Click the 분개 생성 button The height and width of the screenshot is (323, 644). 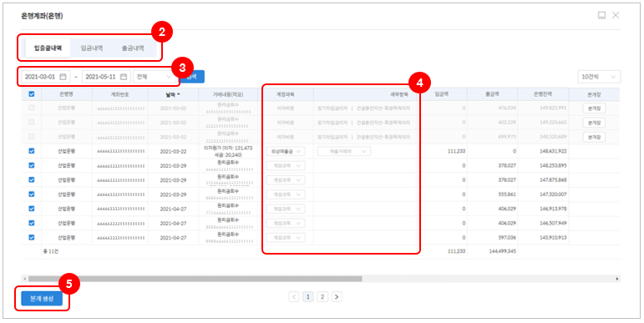pos(42,299)
